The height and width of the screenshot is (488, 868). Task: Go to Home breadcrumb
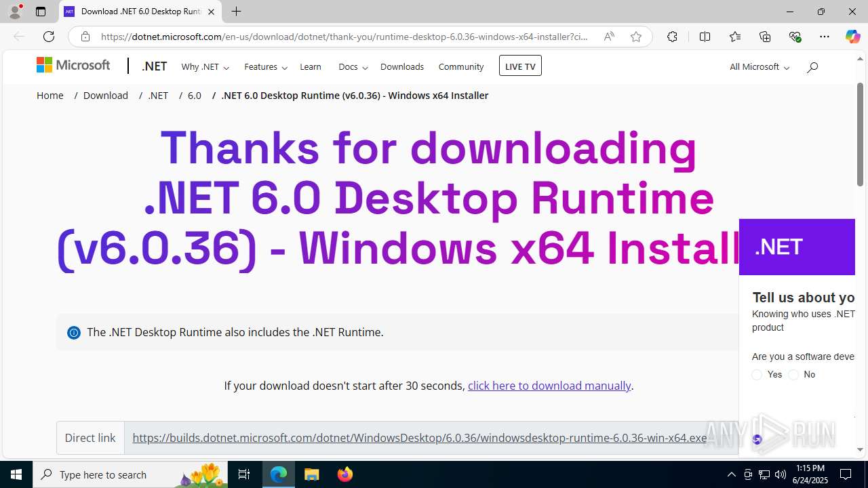pyautogui.click(x=50, y=96)
